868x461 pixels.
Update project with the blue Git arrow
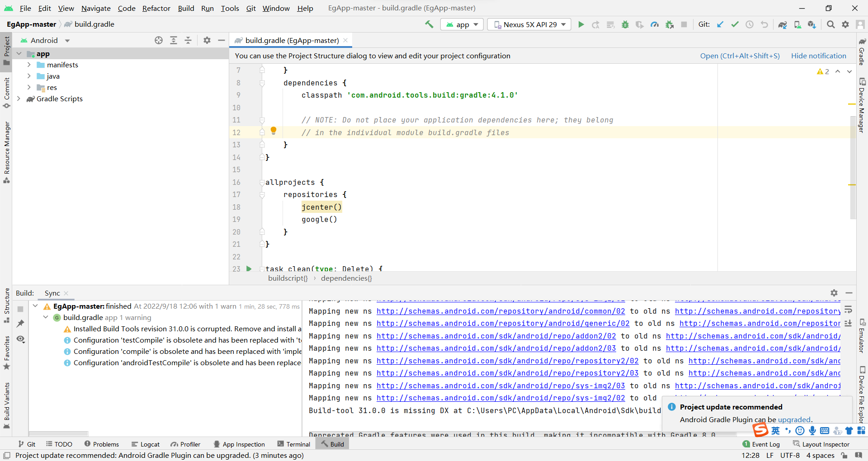[720, 24]
